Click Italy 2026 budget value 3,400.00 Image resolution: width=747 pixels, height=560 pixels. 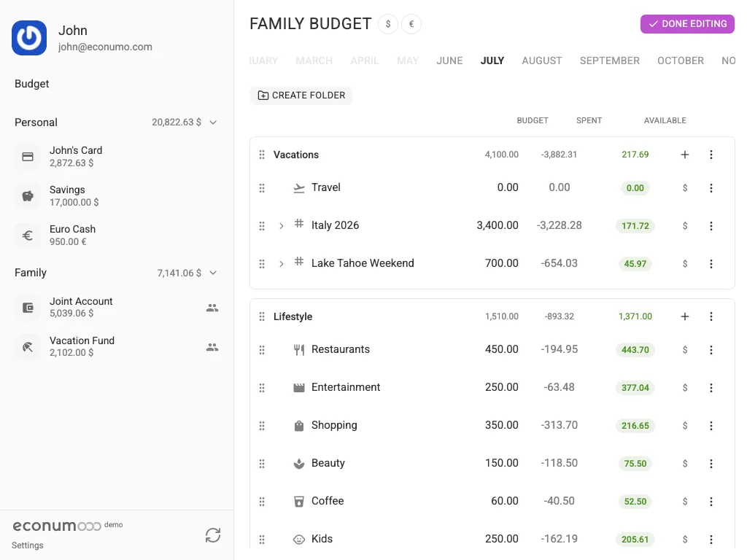[498, 225]
